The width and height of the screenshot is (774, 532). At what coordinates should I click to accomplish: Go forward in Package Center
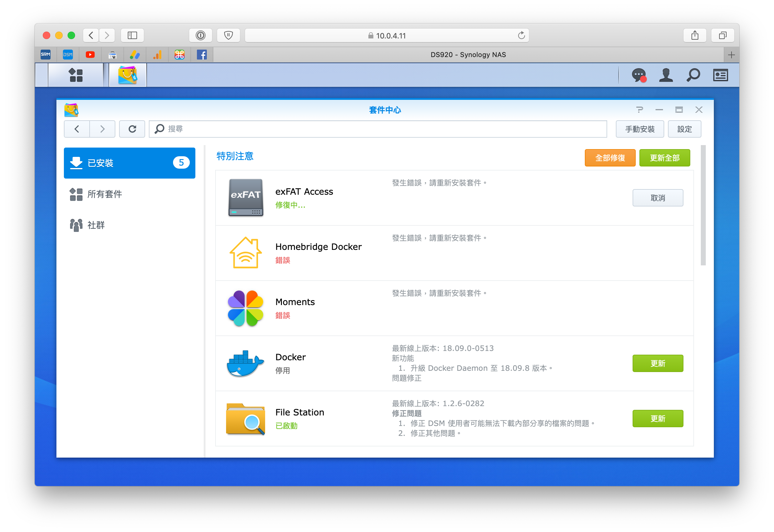pos(102,129)
